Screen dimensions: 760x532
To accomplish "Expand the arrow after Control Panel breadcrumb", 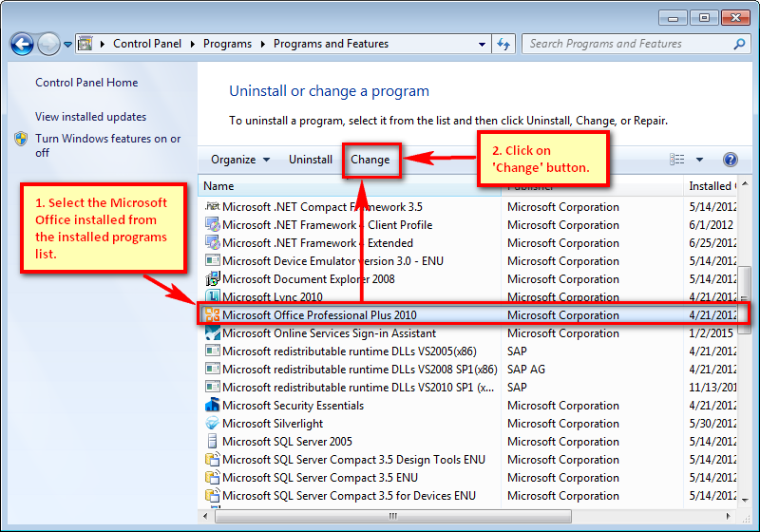I will (193, 44).
